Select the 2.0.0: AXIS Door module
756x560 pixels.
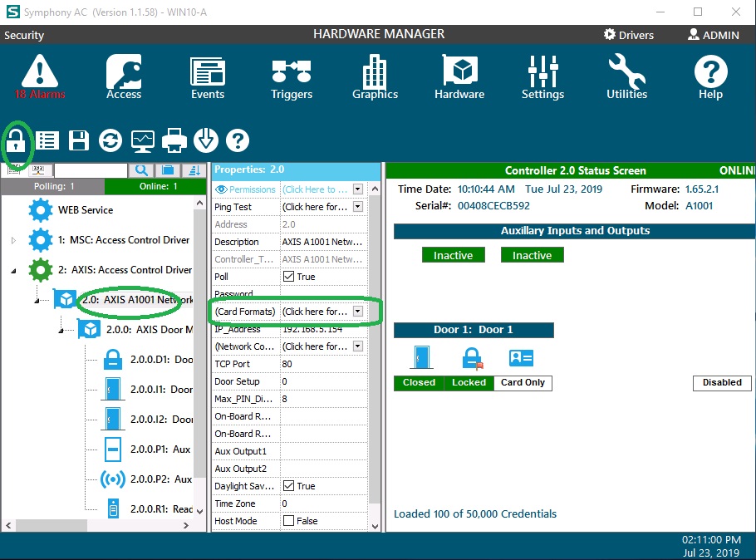point(150,330)
